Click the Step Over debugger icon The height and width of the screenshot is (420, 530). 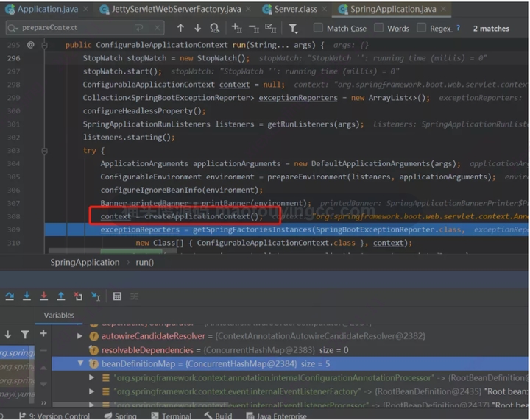click(10, 296)
